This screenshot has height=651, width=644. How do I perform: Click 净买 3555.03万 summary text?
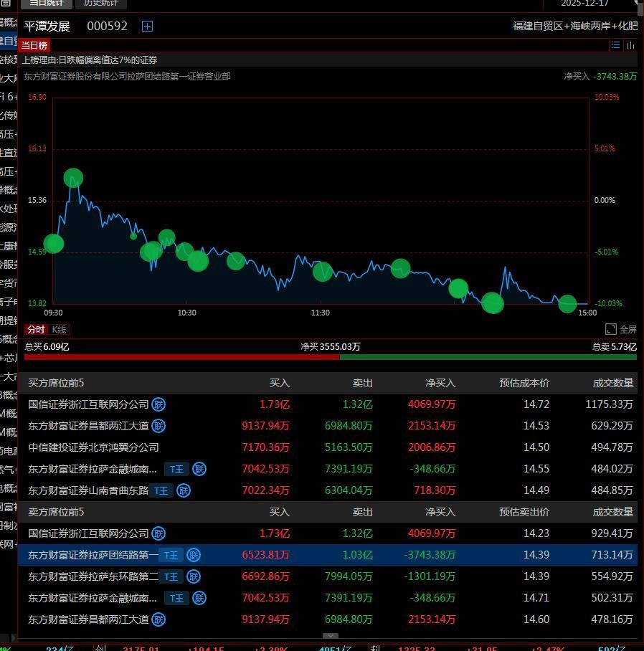click(331, 347)
